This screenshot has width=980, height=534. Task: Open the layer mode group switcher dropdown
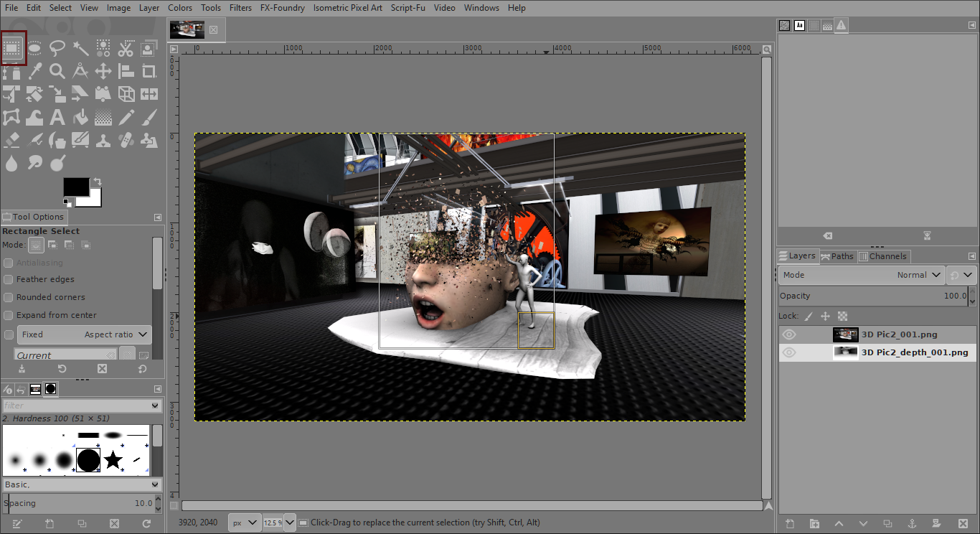pos(962,275)
